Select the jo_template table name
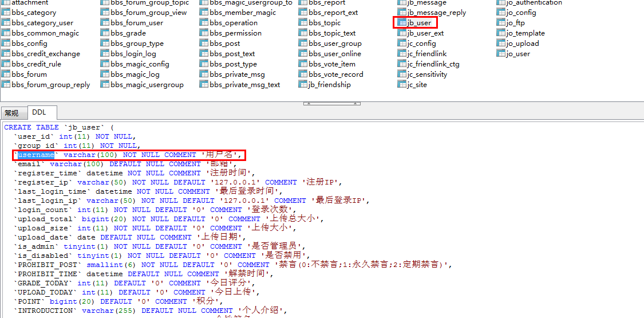The image size is (644, 318). (x=526, y=33)
